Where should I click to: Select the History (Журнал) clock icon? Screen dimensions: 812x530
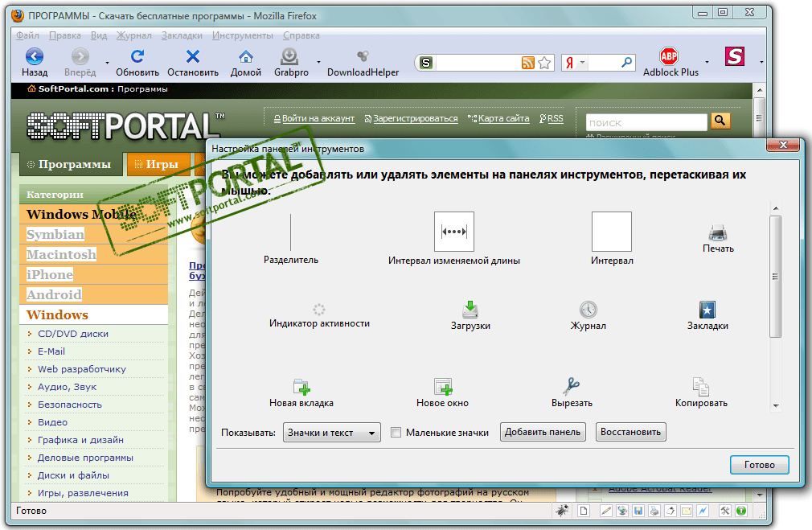588,310
